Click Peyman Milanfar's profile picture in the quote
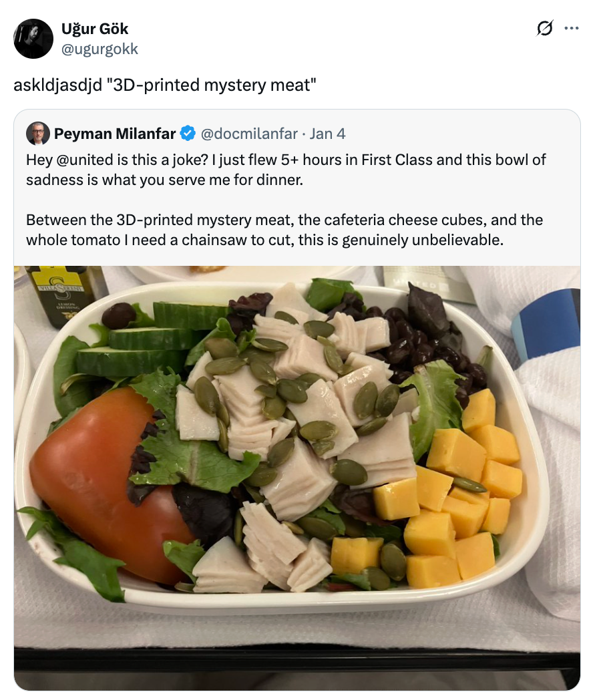 click(x=37, y=134)
